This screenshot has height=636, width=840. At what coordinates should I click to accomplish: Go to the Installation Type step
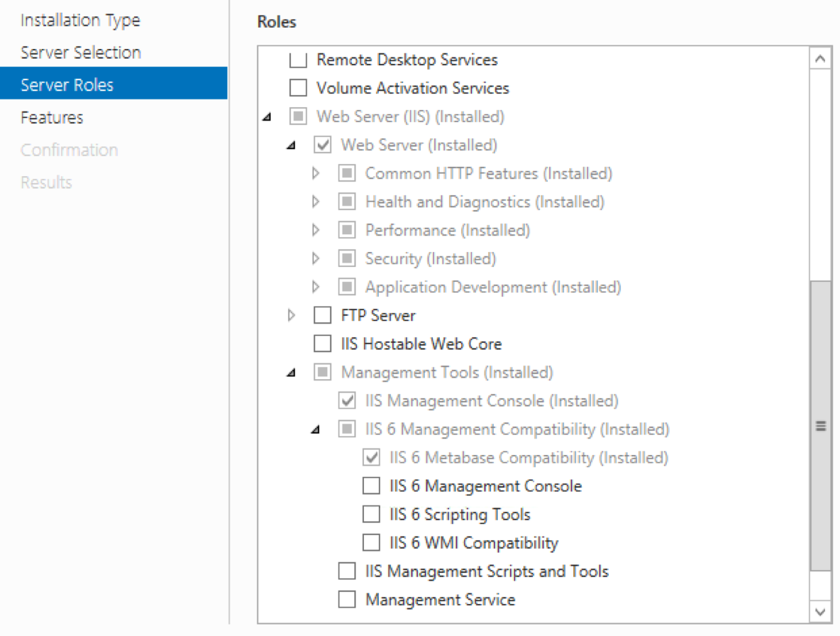click(80, 21)
